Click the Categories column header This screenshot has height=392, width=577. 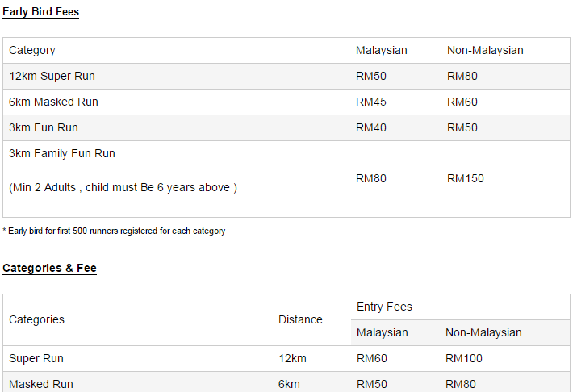(x=36, y=319)
